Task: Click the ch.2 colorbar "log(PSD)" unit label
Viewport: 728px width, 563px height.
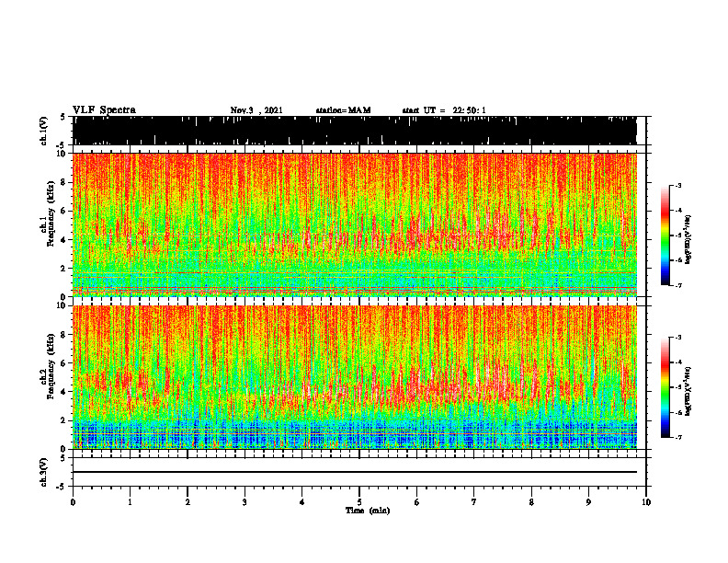Action: coord(688,391)
